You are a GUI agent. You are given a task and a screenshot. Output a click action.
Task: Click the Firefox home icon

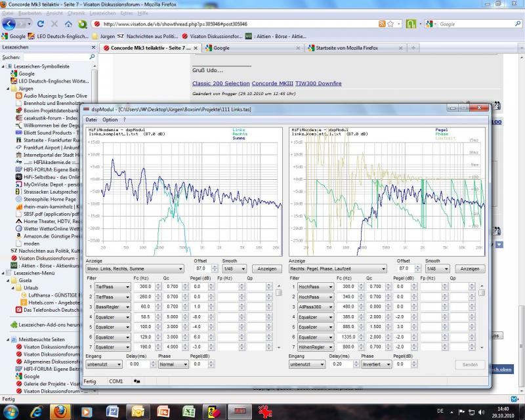point(68,24)
